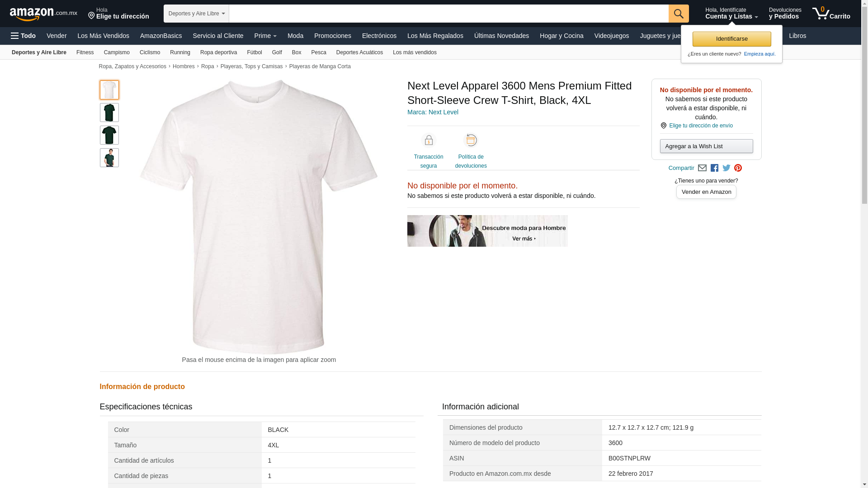Image resolution: width=868 pixels, height=488 pixels.
Task: Click the Transacción segura lock icon
Action: click(428, 141)
